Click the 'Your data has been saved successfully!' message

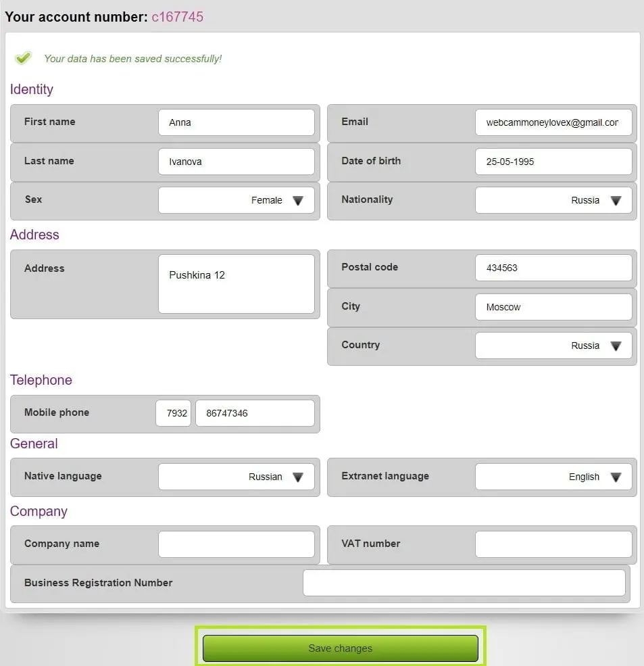coord(133,59)
